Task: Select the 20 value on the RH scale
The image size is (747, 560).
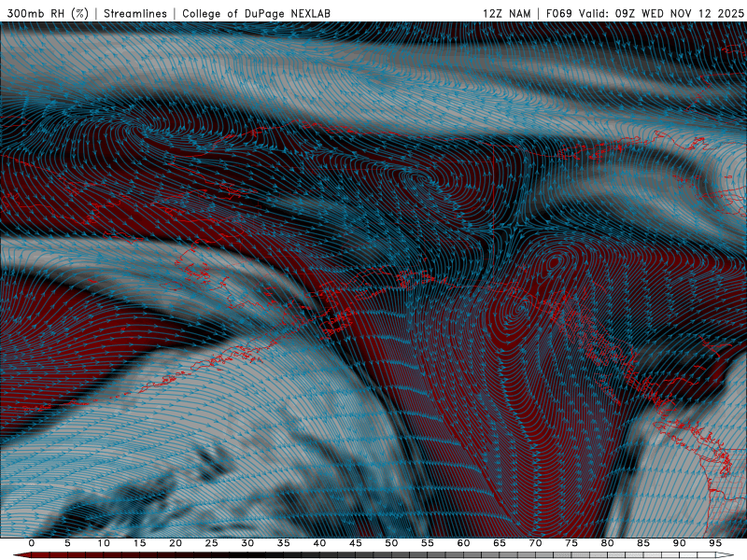Action: click(x=176, y=543)
